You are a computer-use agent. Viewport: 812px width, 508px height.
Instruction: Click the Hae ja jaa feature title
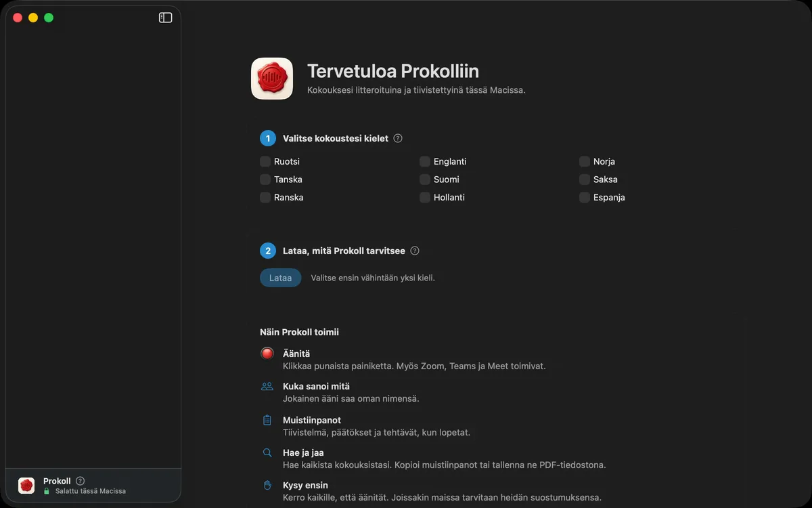(303, 452)
